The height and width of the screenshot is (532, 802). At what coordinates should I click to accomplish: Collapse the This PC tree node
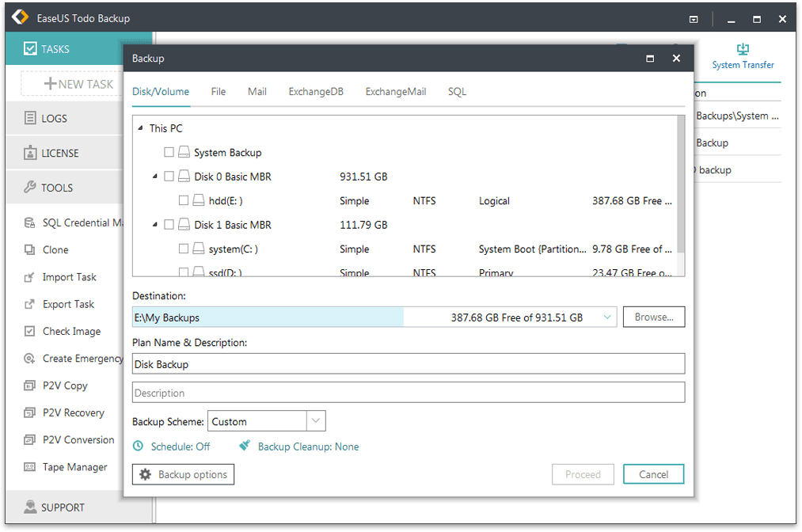(141, 127)
